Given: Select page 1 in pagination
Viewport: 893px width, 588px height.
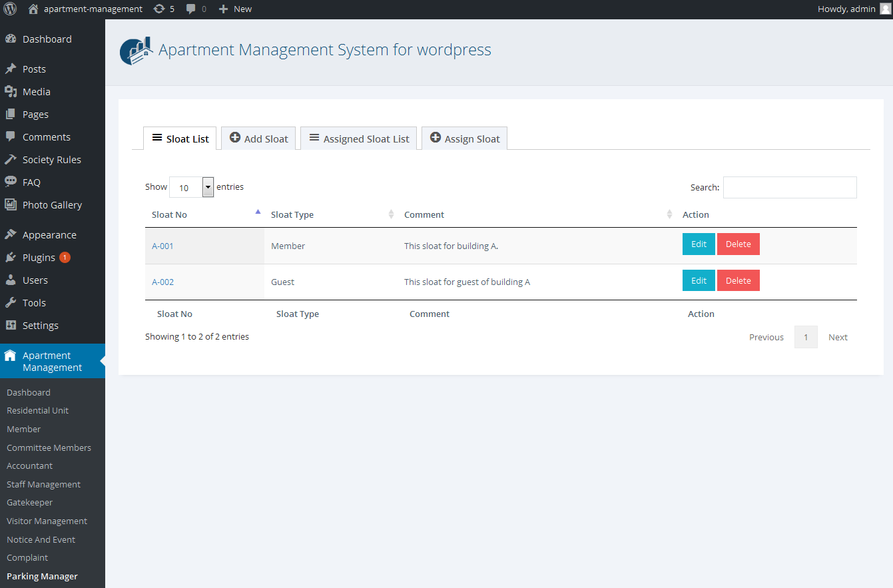Looking at the screenshot, I should pyautogui.click(x=806, y=338).
